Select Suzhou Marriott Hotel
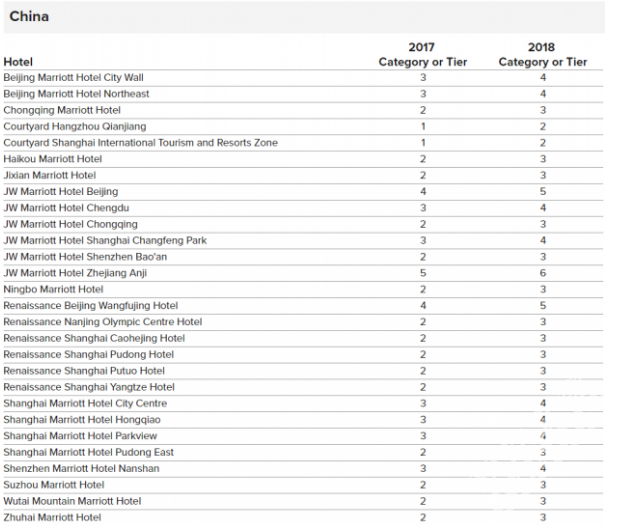The image size is (622, 525). (54, 485)
